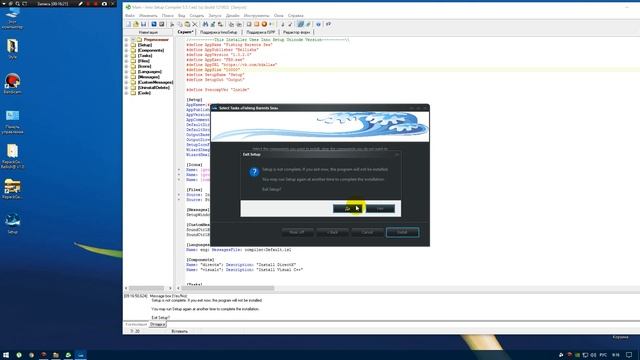The width and height of the screenshot is (640, 360).
Task: Click the Install button in installer wizard
Action: pos(402,232)
